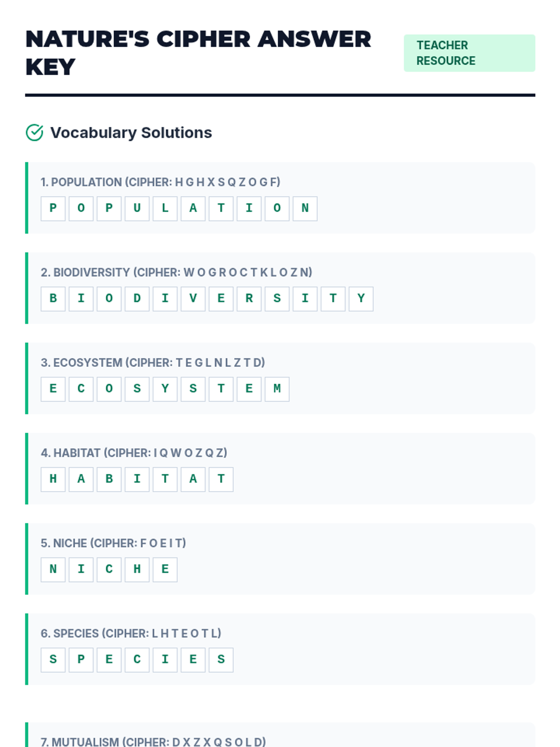Click the Teacher Resource badge
The image size is (560, 747).
point(469,53)
